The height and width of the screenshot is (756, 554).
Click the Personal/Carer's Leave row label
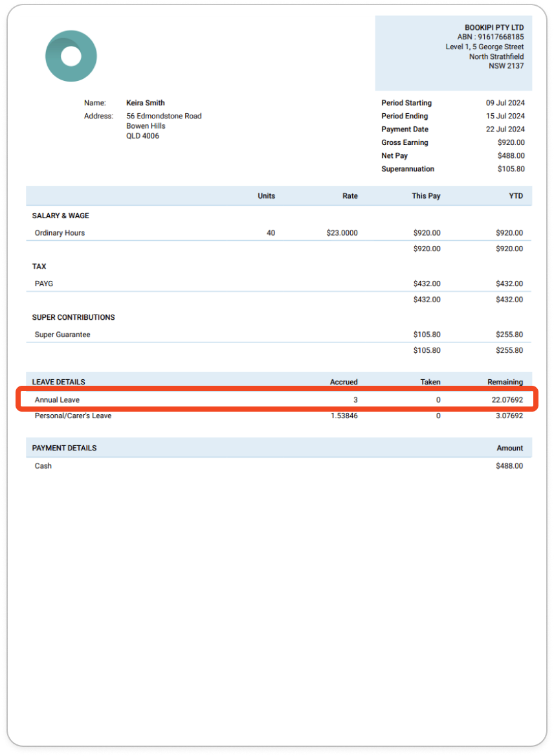pos(72,416)
